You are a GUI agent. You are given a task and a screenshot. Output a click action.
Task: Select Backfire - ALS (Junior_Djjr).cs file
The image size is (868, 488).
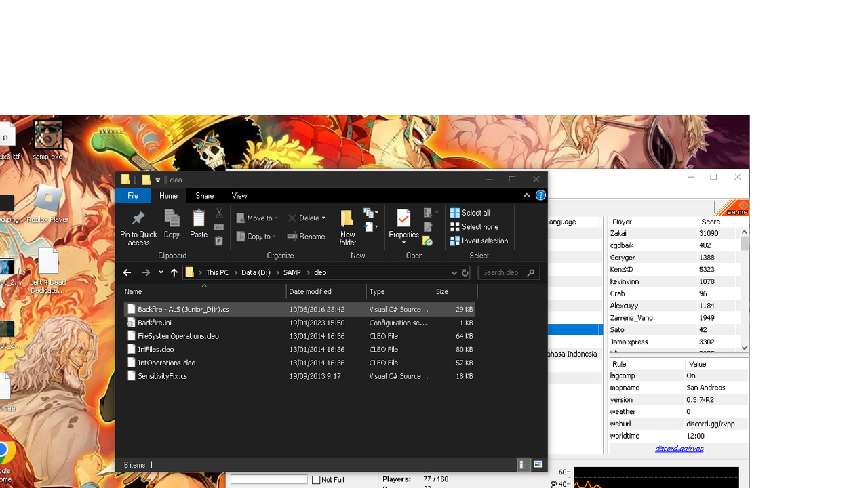click(299, 309)
